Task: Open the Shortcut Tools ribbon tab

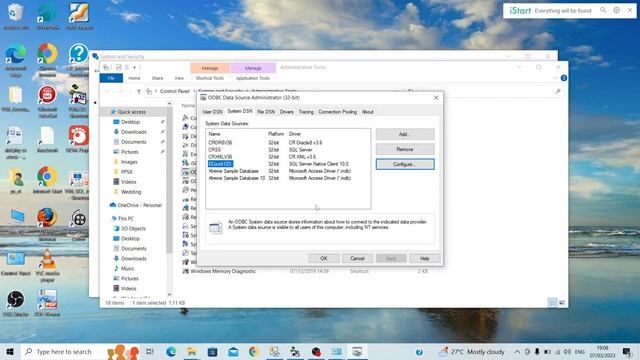Action: pyautogui.click(x=210, y=78)
